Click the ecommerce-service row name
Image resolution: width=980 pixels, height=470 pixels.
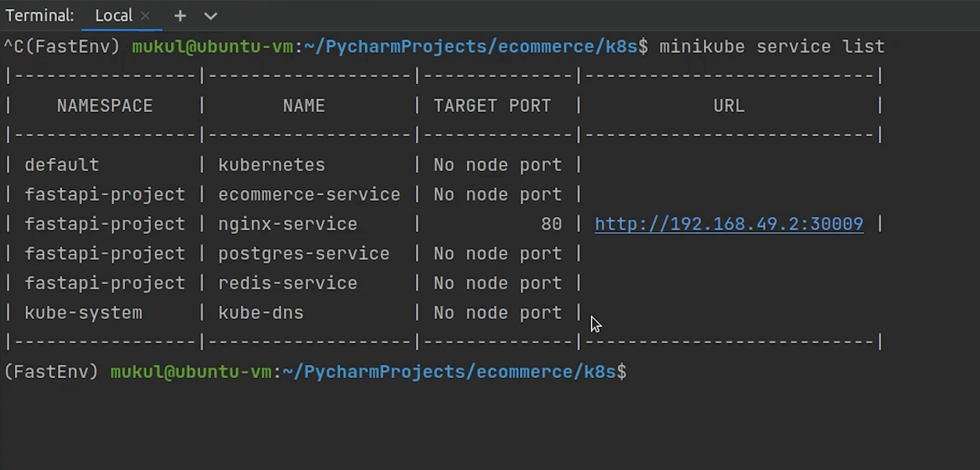coord(309,194)
